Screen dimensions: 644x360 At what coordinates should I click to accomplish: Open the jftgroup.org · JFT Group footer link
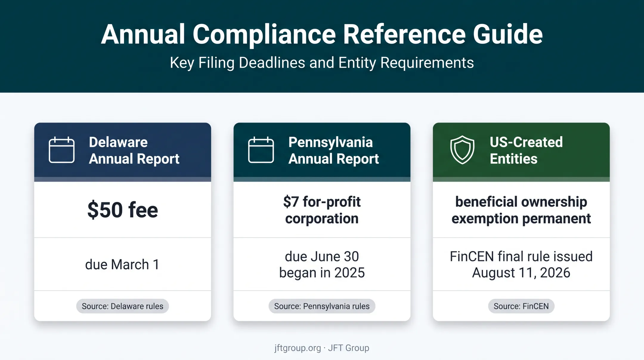click(322, 348)
